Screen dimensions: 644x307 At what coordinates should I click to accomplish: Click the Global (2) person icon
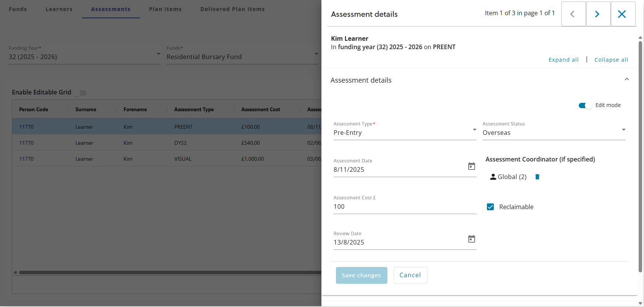click(493, 177)
